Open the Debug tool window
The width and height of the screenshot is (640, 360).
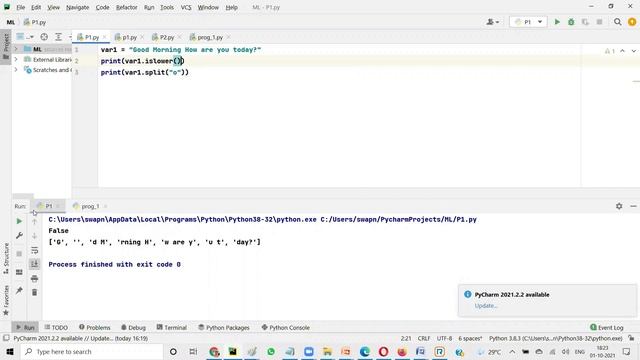[x=133, y=327]
